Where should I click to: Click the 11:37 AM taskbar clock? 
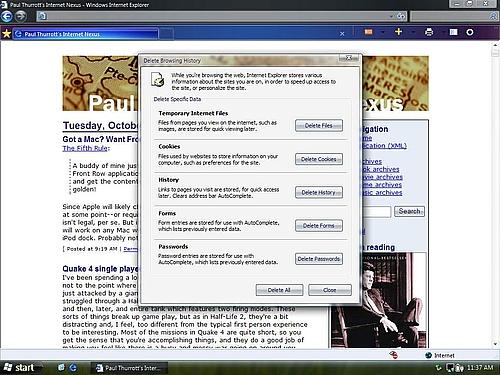pyautogui.click(x=480, y=367)
